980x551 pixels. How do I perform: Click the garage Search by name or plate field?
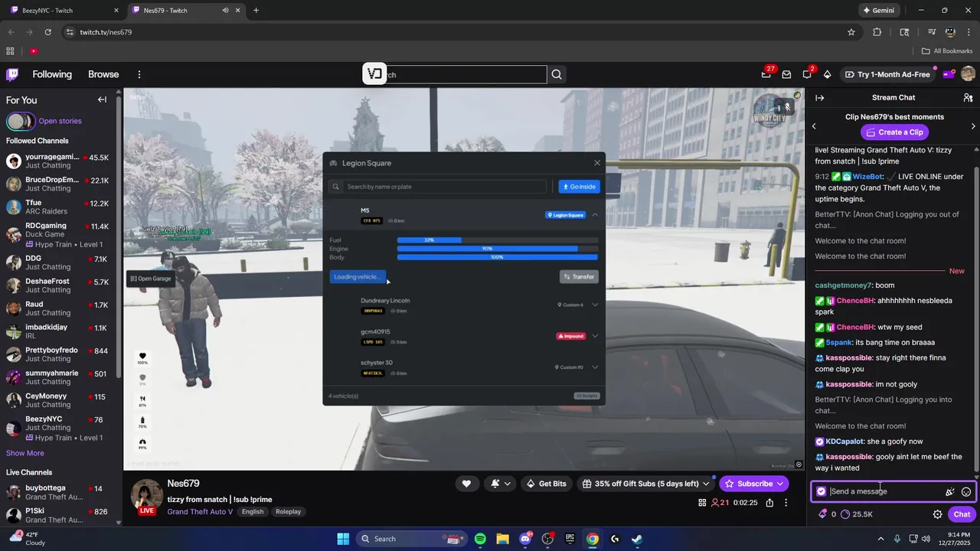438,187
